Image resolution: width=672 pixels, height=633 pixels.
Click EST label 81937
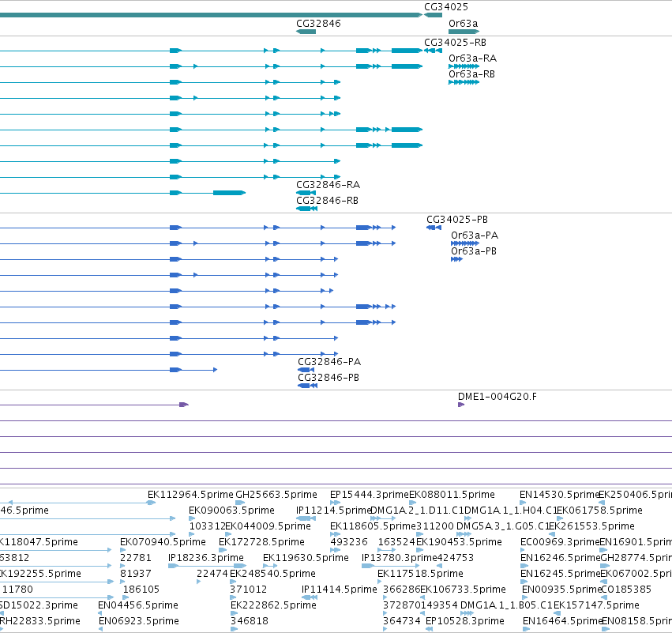[136, 574]
